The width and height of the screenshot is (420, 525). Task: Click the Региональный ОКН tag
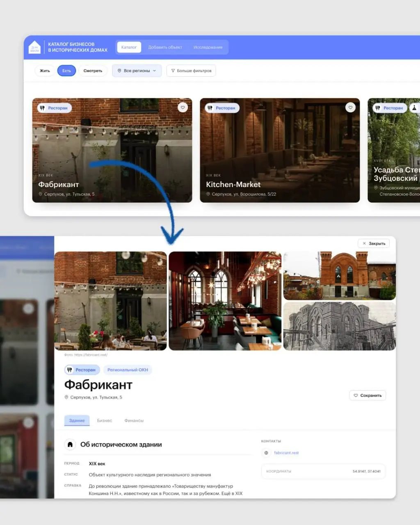[128, 370]
